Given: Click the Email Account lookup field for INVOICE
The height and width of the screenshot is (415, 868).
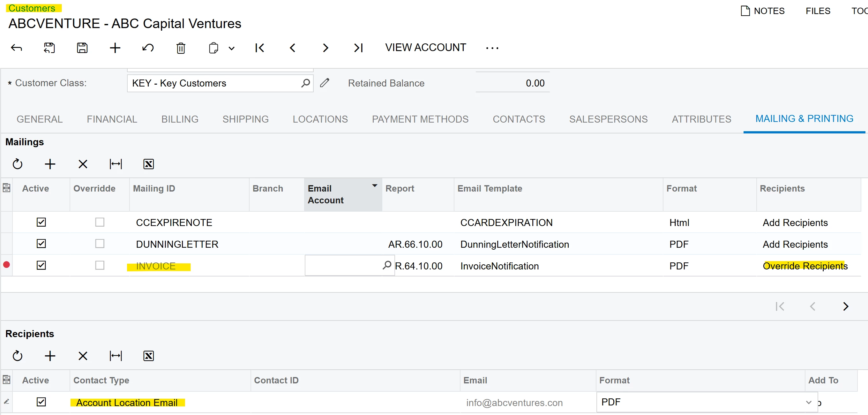Looking at the screenshot, I should click(x=344, y=266).
